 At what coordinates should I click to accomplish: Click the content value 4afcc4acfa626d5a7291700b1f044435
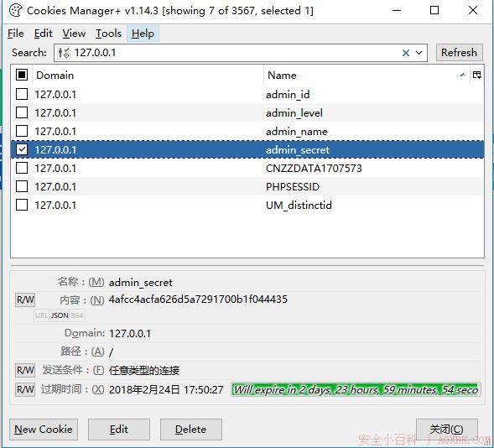[198, 299]
